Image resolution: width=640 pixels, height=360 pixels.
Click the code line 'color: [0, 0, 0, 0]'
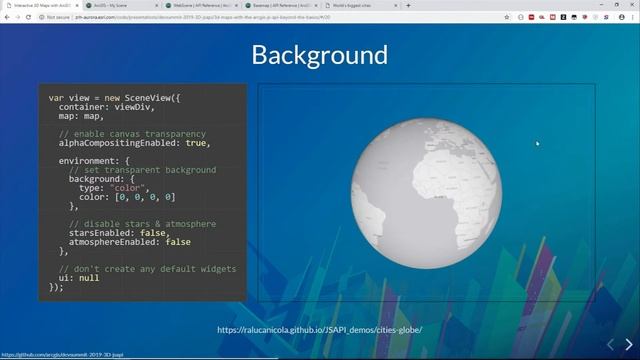click(127, 197)
